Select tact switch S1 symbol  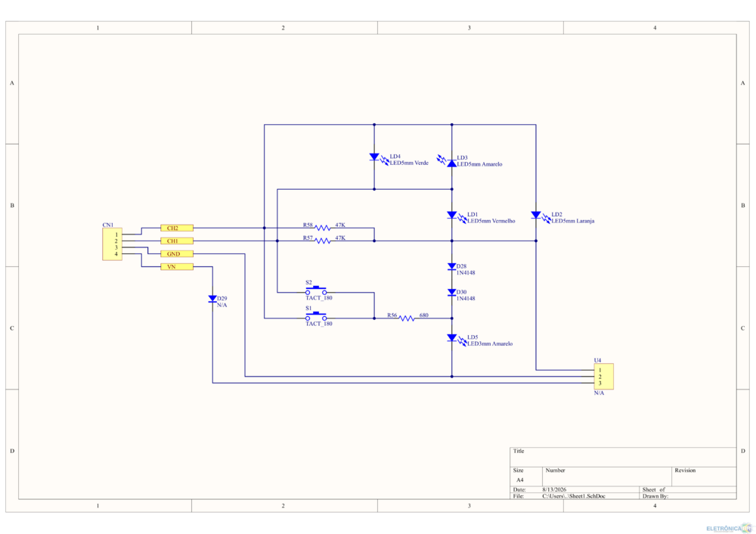[316, 316]
